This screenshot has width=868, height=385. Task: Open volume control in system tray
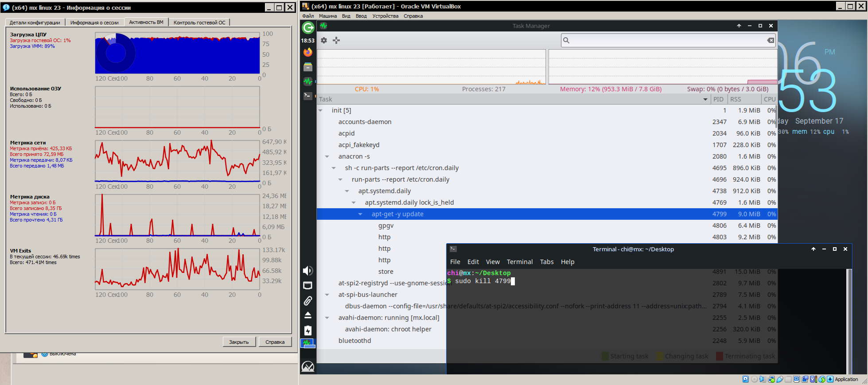coord(307,271)
